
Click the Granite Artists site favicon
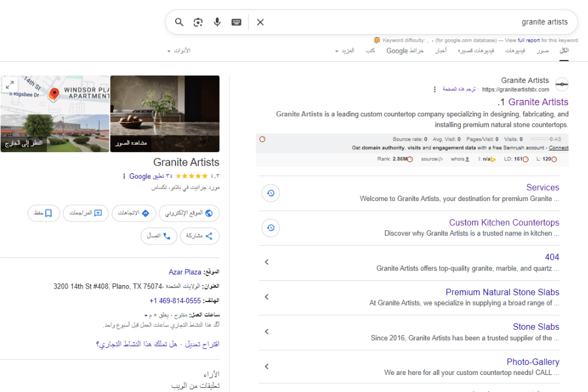pos(562,84)
